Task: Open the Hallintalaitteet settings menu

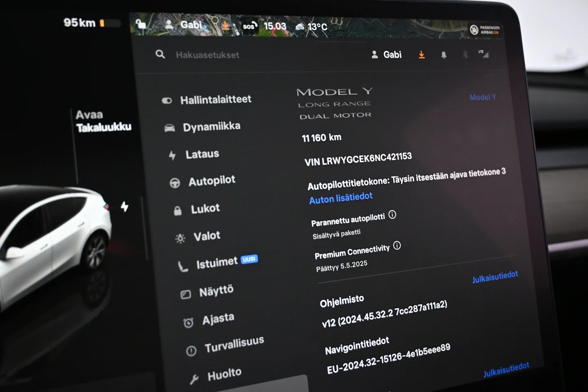Action: point(207,100)
